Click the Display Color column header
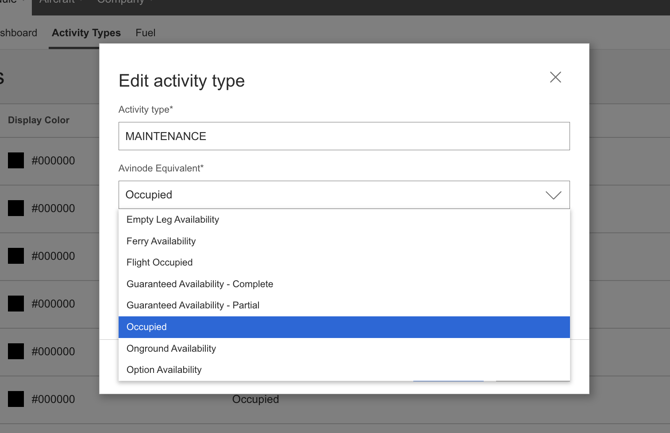 (x=38, y=120)
